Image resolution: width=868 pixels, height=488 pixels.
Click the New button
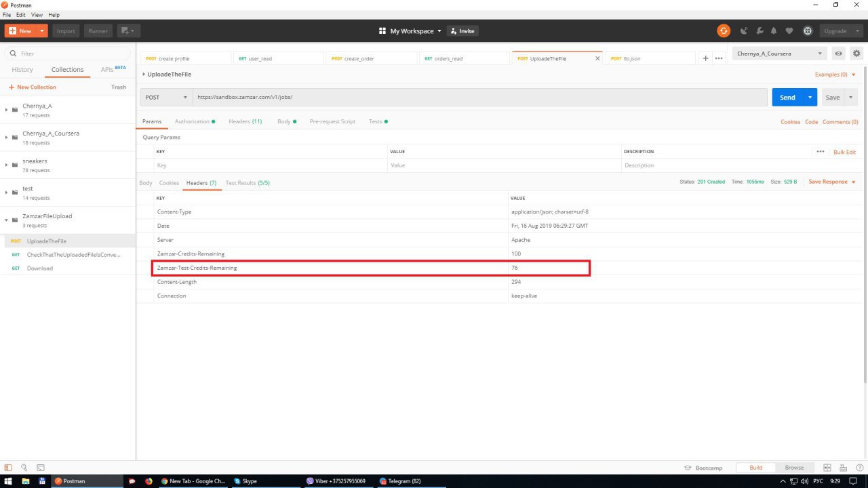tap(20, 30)
